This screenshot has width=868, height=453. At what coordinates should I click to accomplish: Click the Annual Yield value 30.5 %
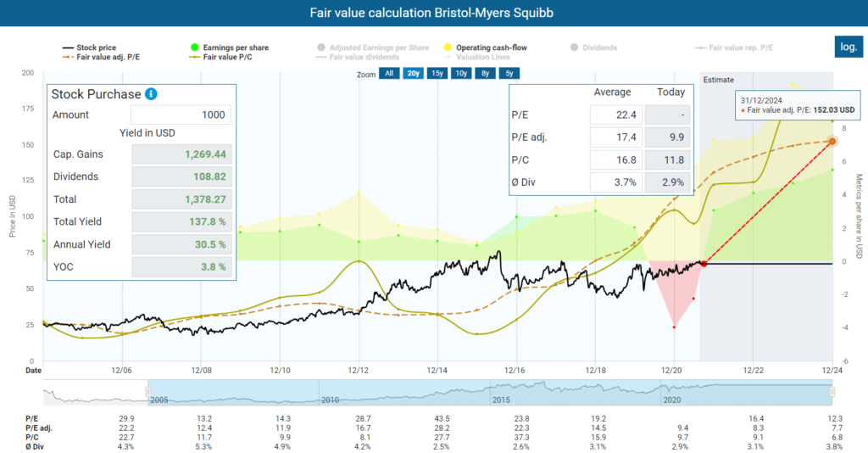point(181,244)
